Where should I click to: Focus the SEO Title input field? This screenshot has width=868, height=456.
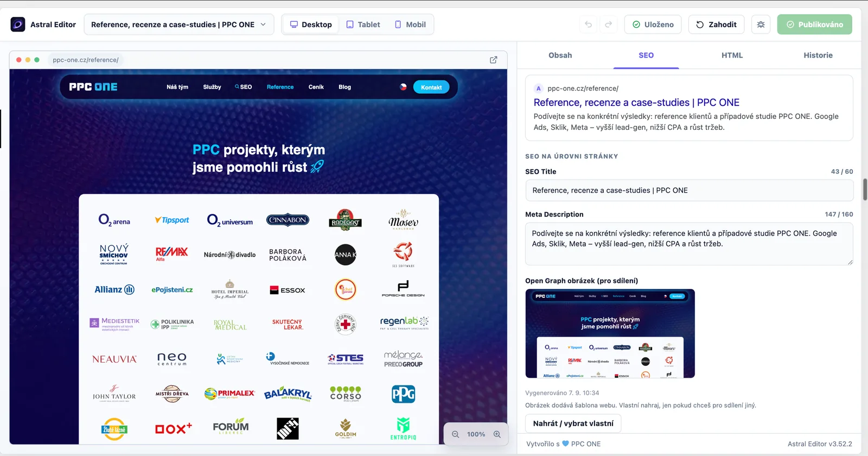click(x=690, y=191)
